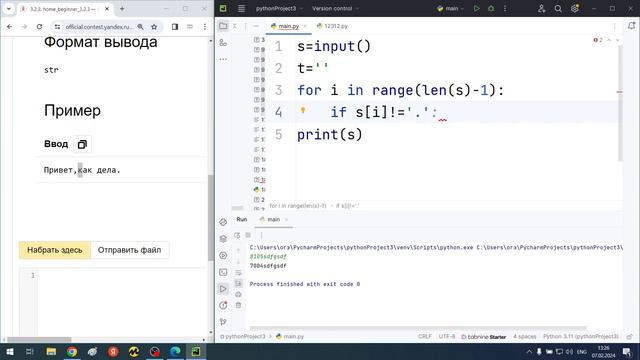The height and width of the screenshot is (360, 640).
Task: Click into the contest code input area
Action: pos(122,302)
